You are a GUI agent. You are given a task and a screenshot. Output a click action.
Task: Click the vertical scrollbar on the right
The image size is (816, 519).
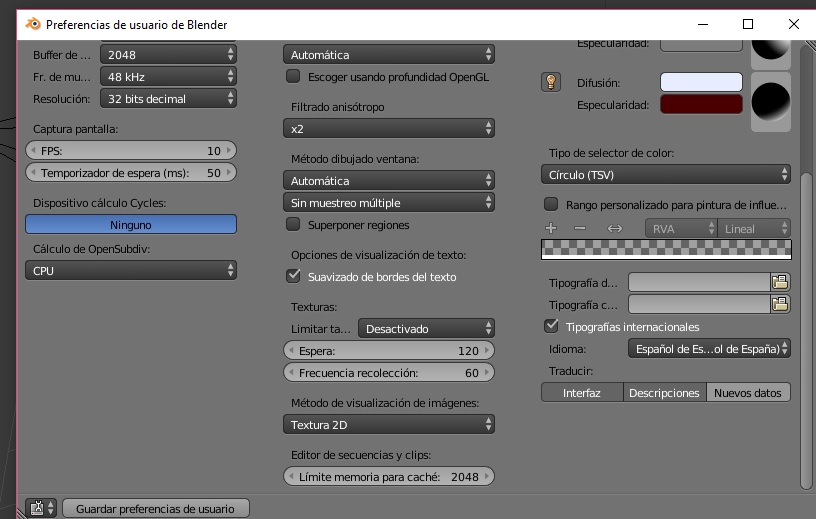coord(806,331)
